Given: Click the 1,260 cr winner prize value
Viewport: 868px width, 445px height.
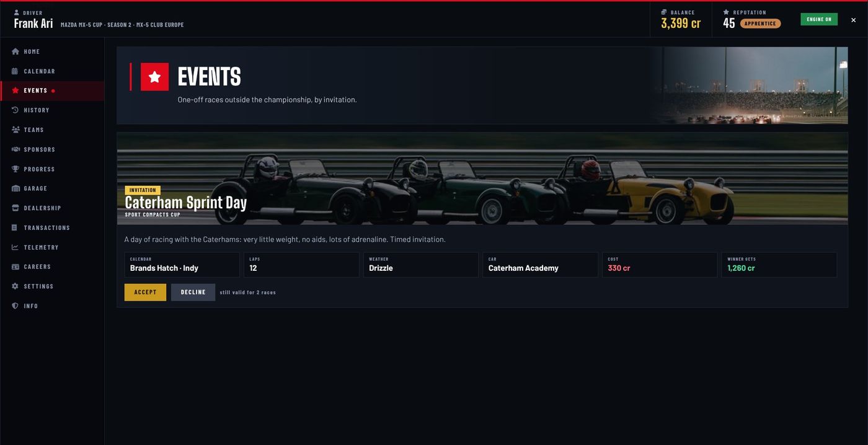Looking at the screenshot, I should click(x=741, y=268).
